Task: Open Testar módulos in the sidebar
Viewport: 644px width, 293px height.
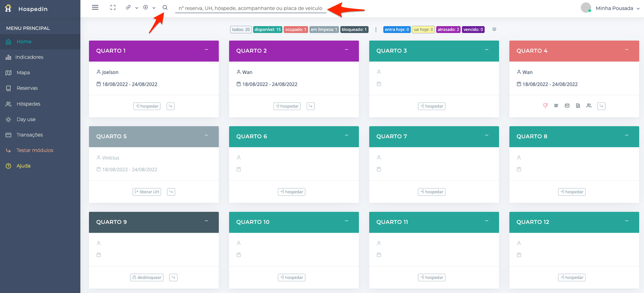Action: [x=40, y=150]
